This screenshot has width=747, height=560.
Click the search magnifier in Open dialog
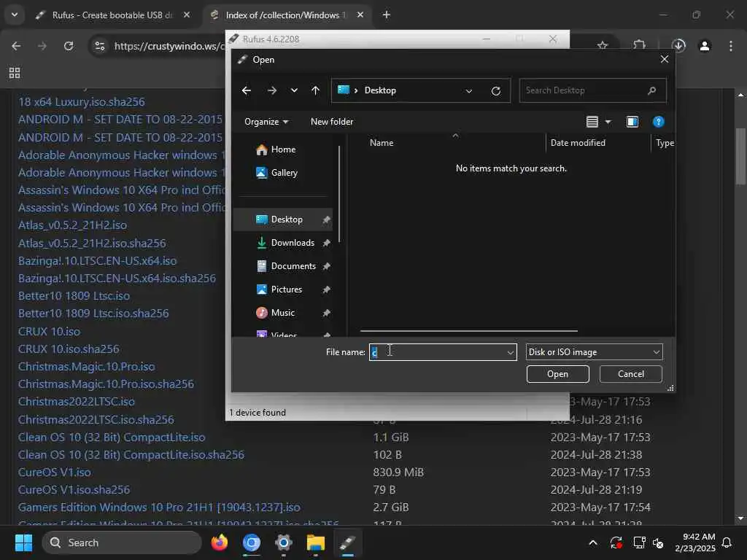tap(651, 90)
